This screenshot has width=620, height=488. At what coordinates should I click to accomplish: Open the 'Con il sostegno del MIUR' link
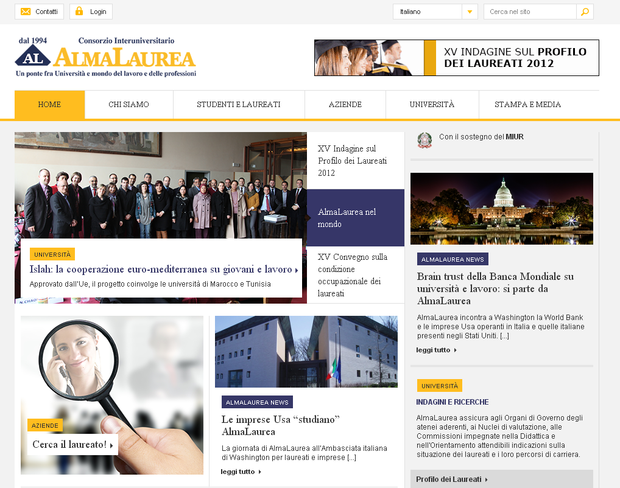(481, 137)
